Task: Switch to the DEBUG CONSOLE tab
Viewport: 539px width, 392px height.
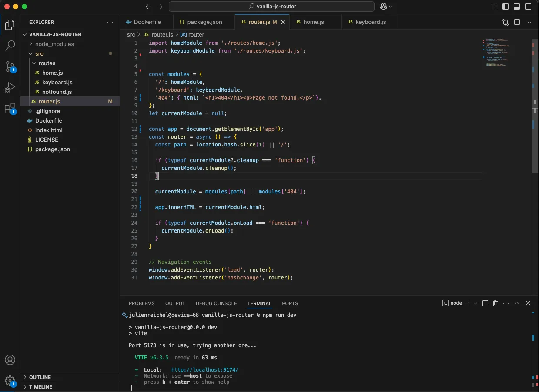Action: coord(216,303)
